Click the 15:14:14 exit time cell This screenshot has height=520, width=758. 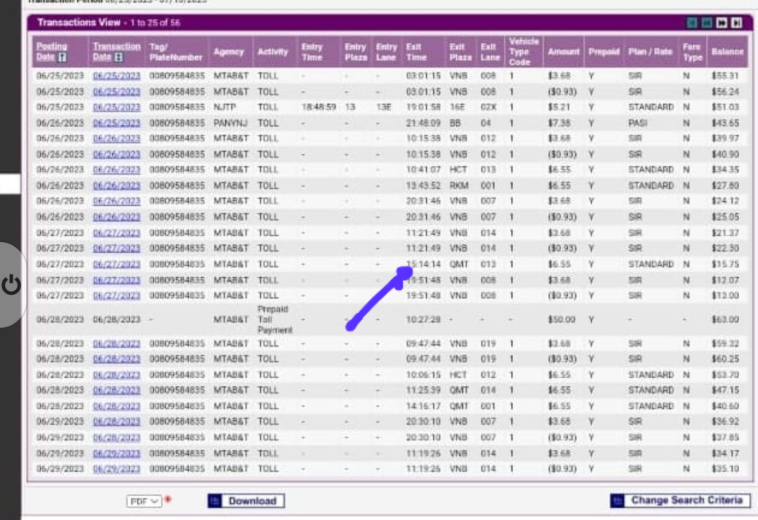point(425,264)
